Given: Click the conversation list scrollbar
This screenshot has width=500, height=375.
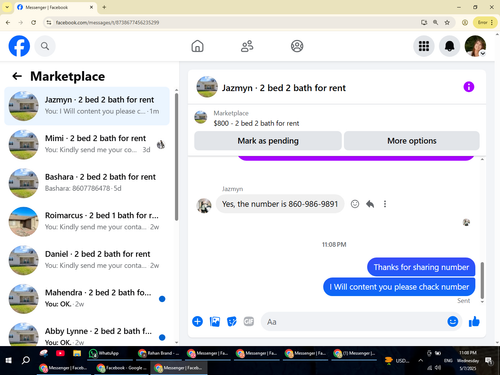Looking at the screenshot, I should tap(176, 157).
